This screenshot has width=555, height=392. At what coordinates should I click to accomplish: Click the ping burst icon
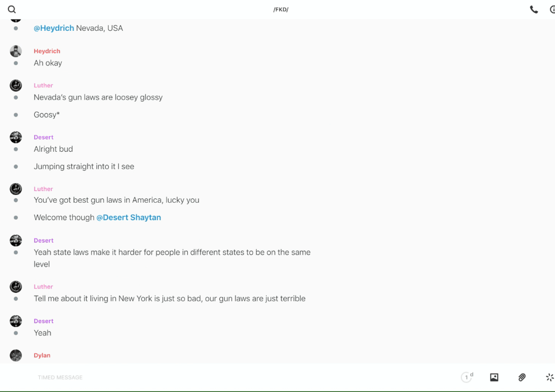coord(549,377)
